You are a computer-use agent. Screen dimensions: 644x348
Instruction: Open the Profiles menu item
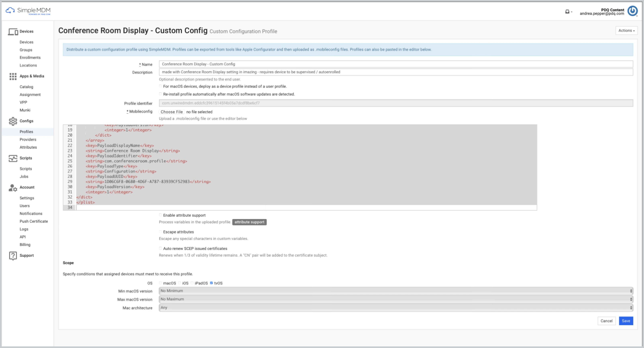pos(26,132)
